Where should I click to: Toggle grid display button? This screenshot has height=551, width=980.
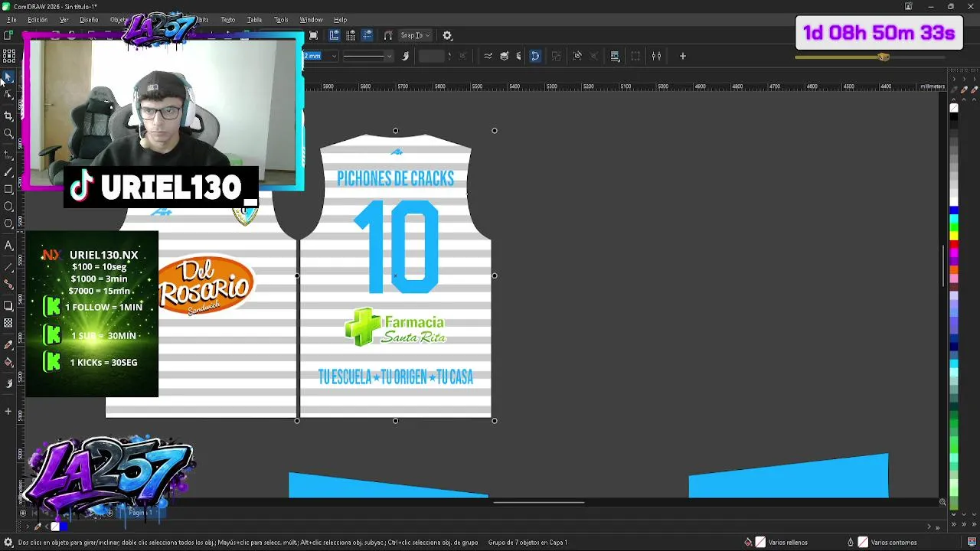351,35
